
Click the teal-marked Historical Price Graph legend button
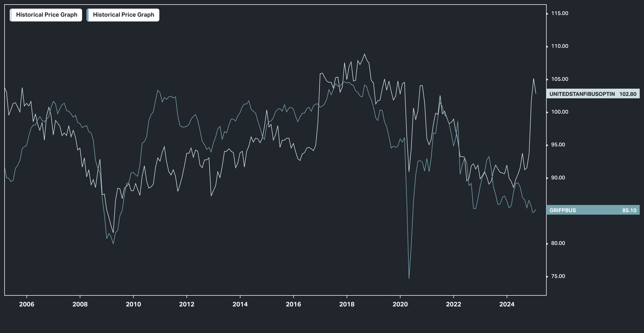(x=123, y=15)
